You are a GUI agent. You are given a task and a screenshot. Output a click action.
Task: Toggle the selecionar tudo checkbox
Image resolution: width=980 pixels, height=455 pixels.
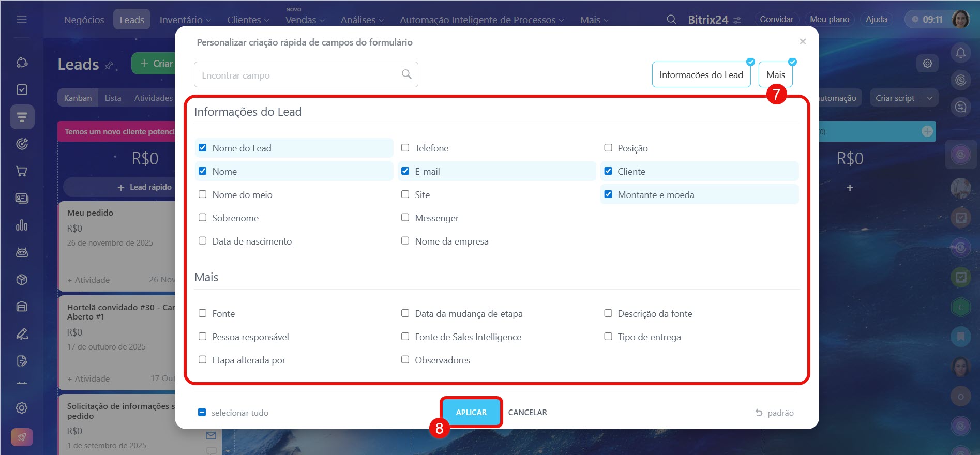202,413
